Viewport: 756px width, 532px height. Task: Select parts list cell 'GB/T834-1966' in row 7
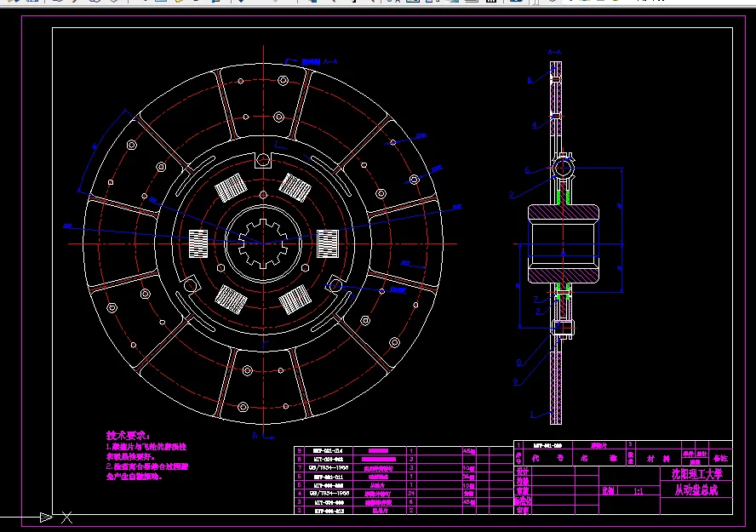click(329, 467)
